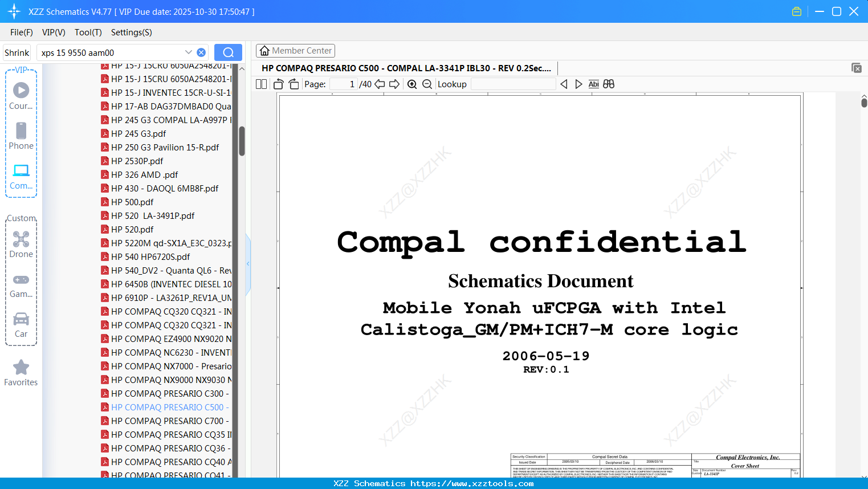Image resolution: width=868 pixels, height=489 pixels.
Task: Open the VIP(V) menu
Action: (x=54, y=32)
